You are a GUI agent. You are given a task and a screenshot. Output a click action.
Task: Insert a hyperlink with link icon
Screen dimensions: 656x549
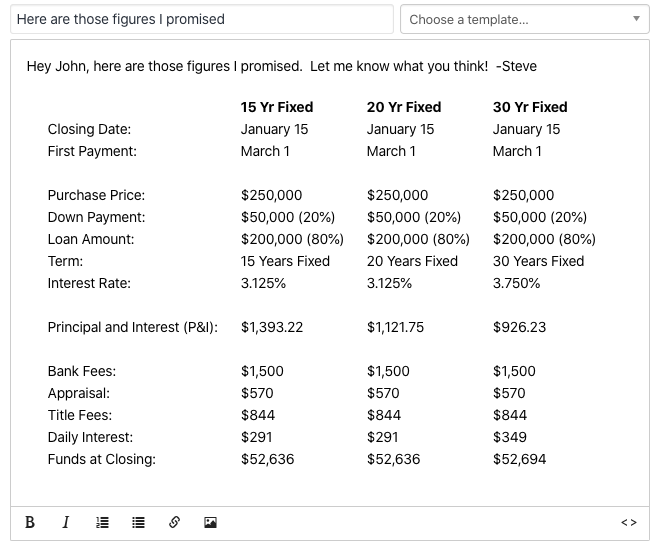[174, 522]
